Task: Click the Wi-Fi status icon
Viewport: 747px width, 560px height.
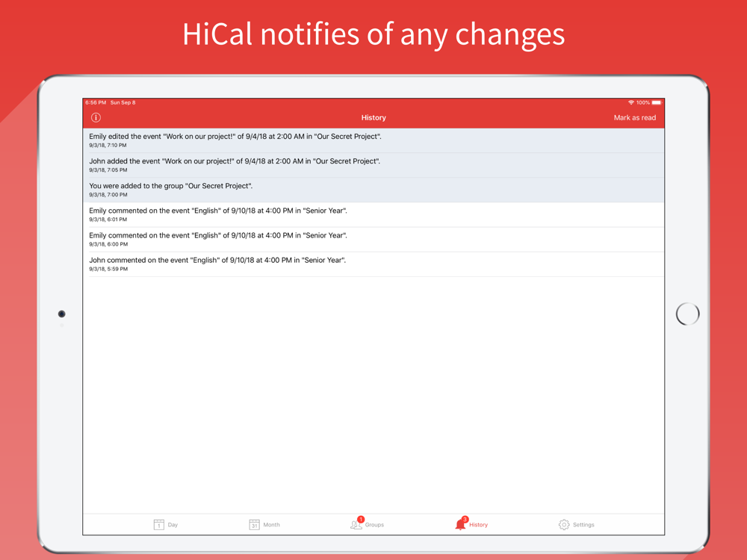Action: pos(631,102)
